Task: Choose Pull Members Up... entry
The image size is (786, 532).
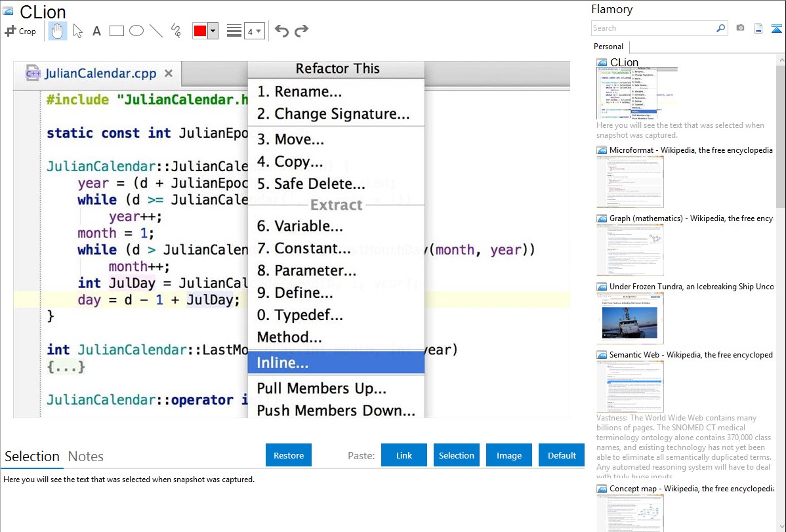Action: (x=336, y=388)
